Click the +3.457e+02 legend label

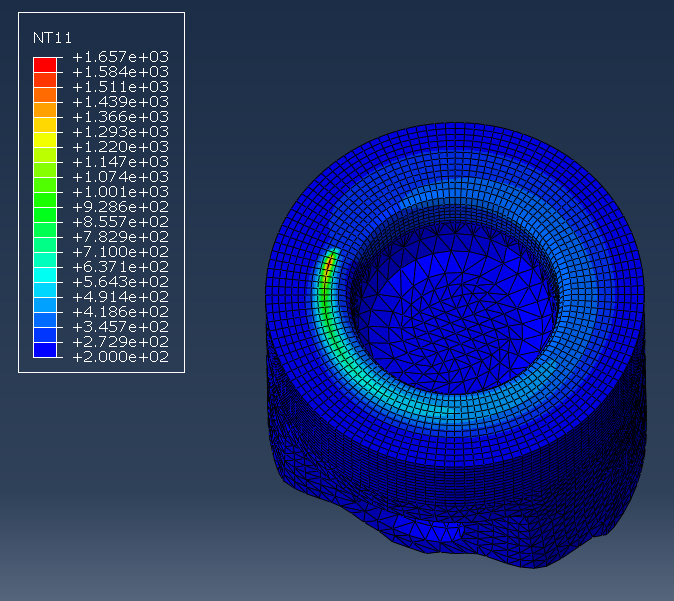tap(120, 327)
